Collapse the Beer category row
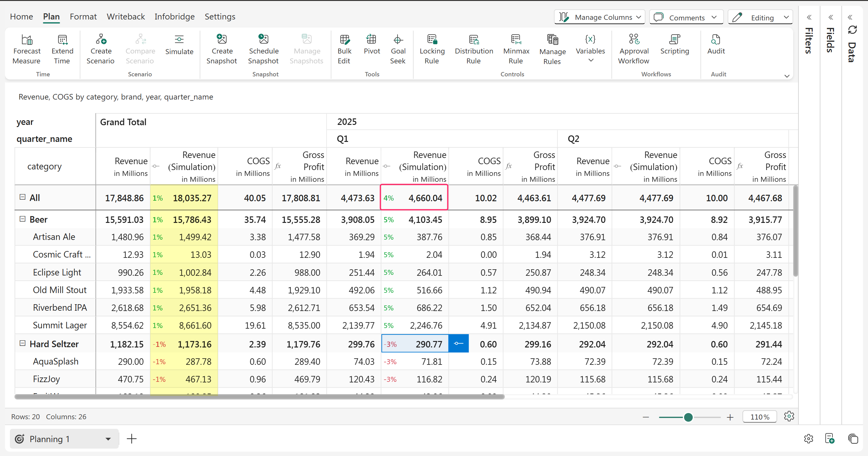 (23, 219)
